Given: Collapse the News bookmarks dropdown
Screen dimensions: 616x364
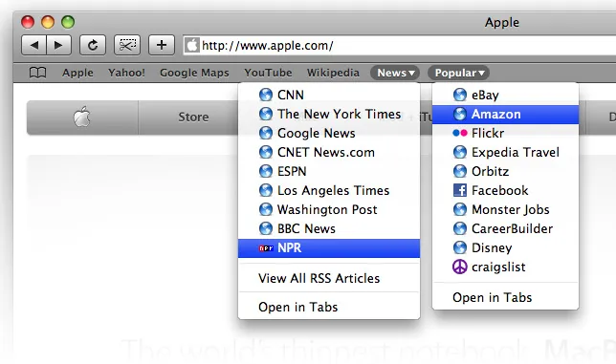Looking at the screenshot, I should coord(395,73).
